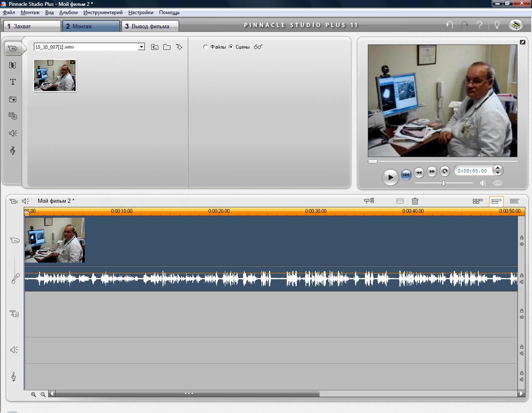Open the video toolbox above the timeline

coord(13,201)
